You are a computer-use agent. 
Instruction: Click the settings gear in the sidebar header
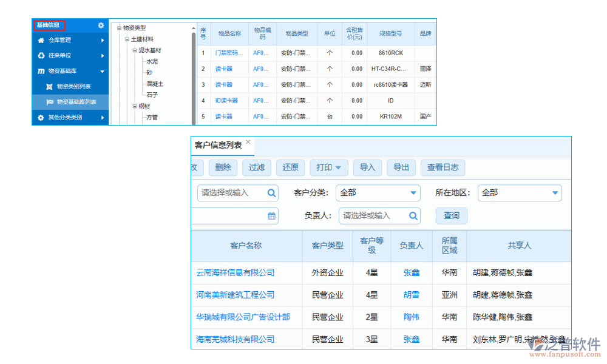click(x=101, y=25)
